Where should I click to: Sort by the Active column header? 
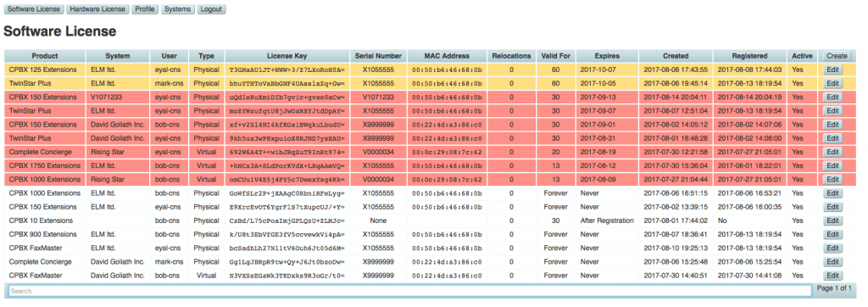coord(802,56)
